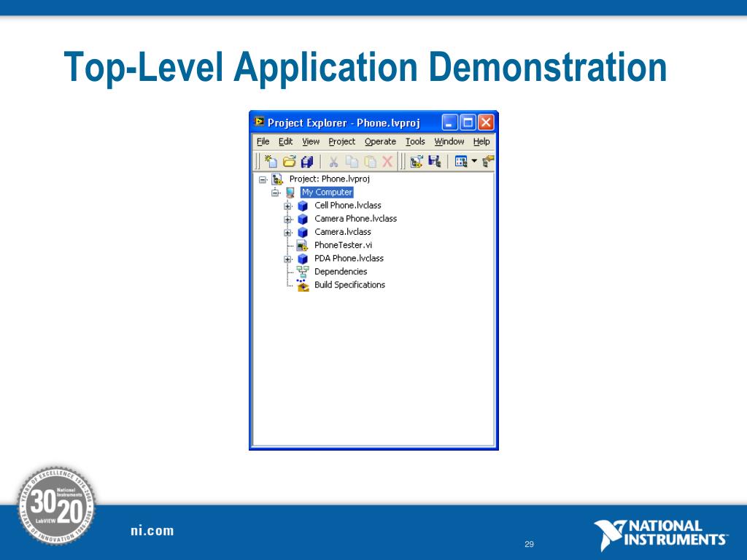Click the ni.com link in the footer
The height and width of the screenshot is (560, 747).
[152, 531]
